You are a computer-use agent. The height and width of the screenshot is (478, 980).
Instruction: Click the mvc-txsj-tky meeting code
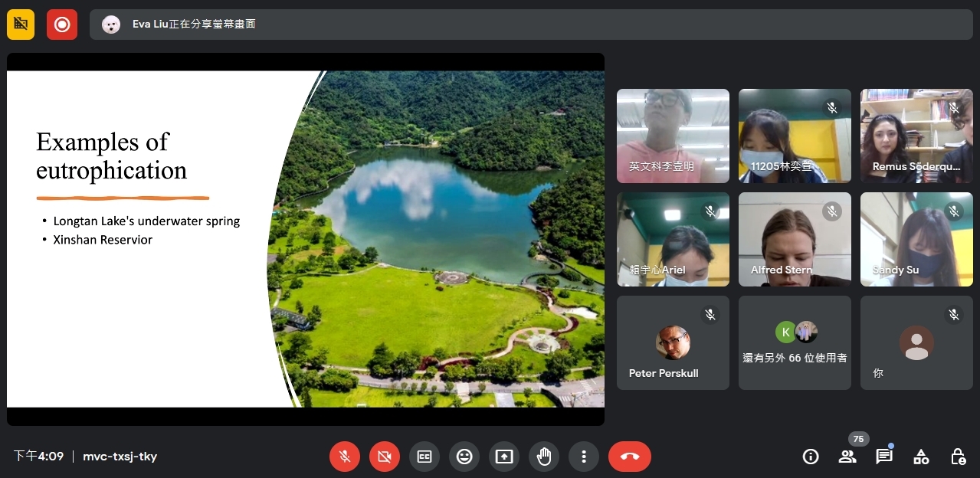coord(120,457)
